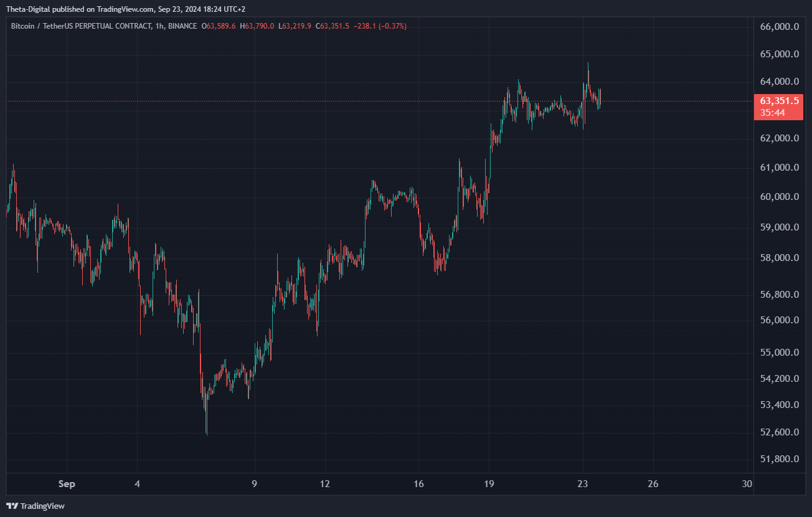812x517 pixels.
Task: Click the 12 date label on time axis
Action: 324,484
